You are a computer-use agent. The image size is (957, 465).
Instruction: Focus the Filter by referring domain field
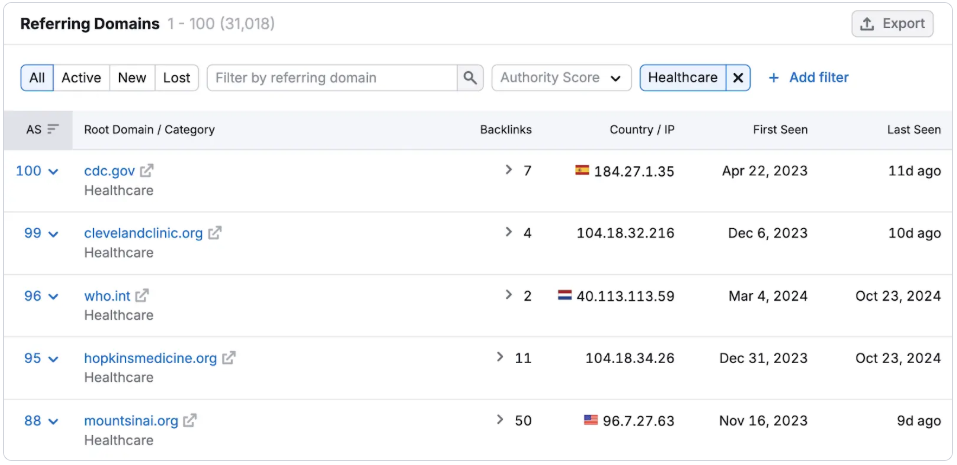332,78
